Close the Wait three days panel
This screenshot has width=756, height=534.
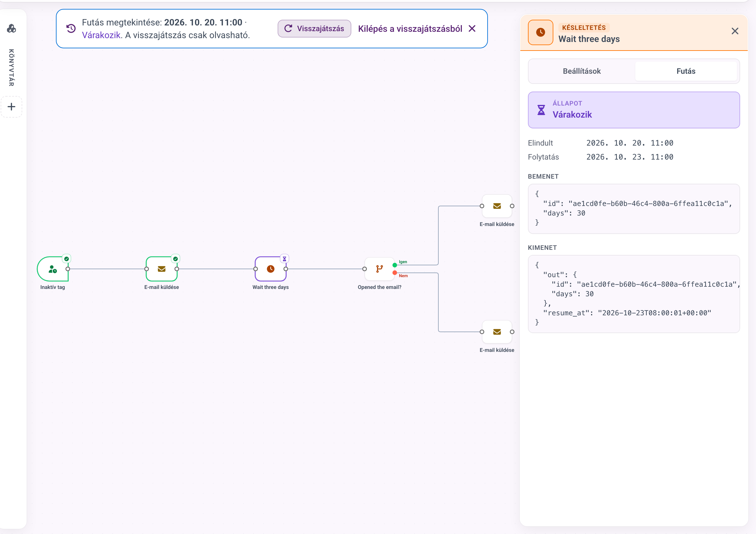pyautogui.click(x=735, y=31)
